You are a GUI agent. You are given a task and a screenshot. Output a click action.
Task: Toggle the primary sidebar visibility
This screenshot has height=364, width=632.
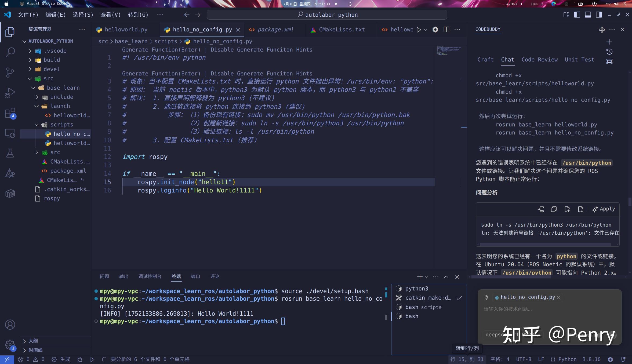[x=577, y=14]
